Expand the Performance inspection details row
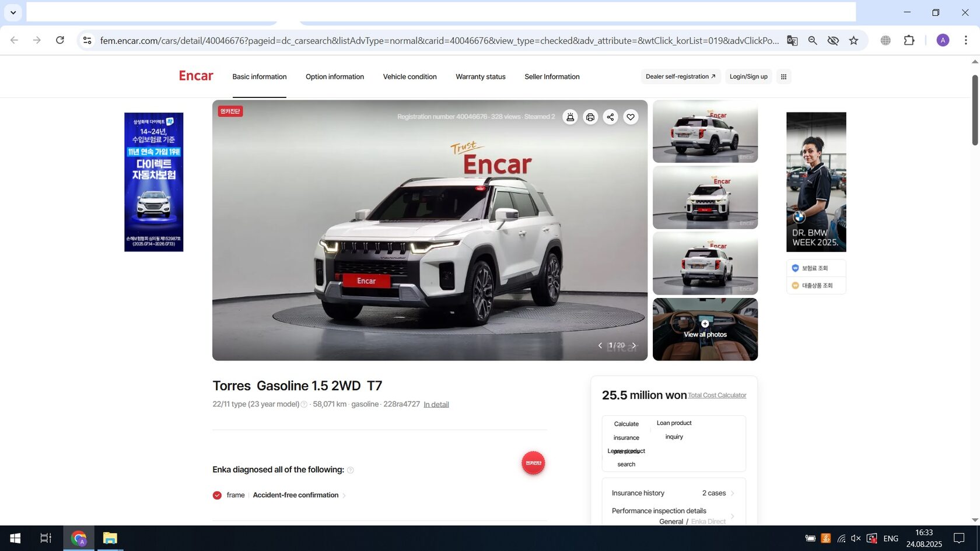 pos(674,516)
